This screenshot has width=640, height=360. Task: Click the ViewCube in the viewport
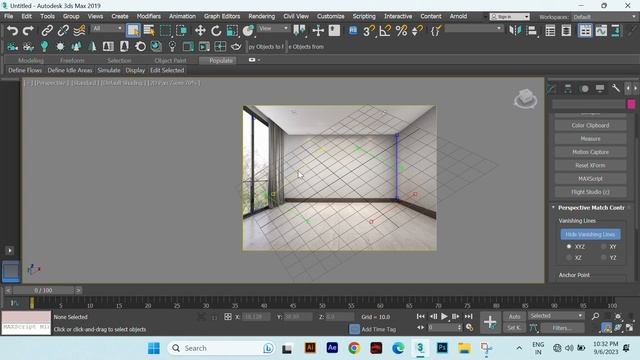pyautogui.click(x=525, y=98)
